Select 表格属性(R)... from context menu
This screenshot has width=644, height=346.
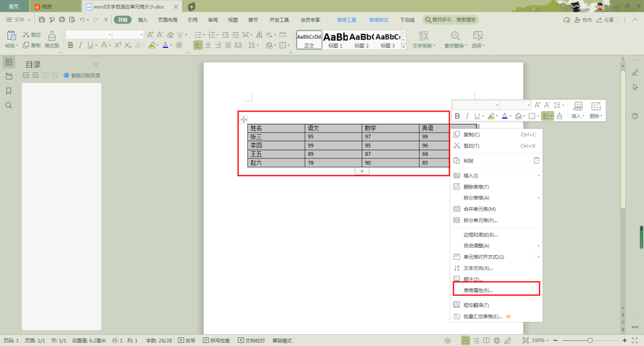point(478,290)
